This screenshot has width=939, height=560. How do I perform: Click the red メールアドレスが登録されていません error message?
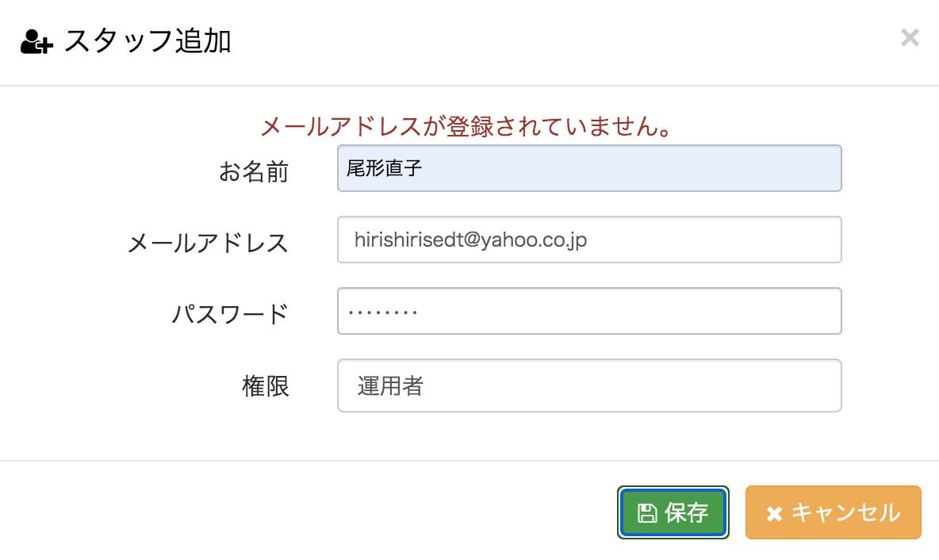[x=467, y=126]
